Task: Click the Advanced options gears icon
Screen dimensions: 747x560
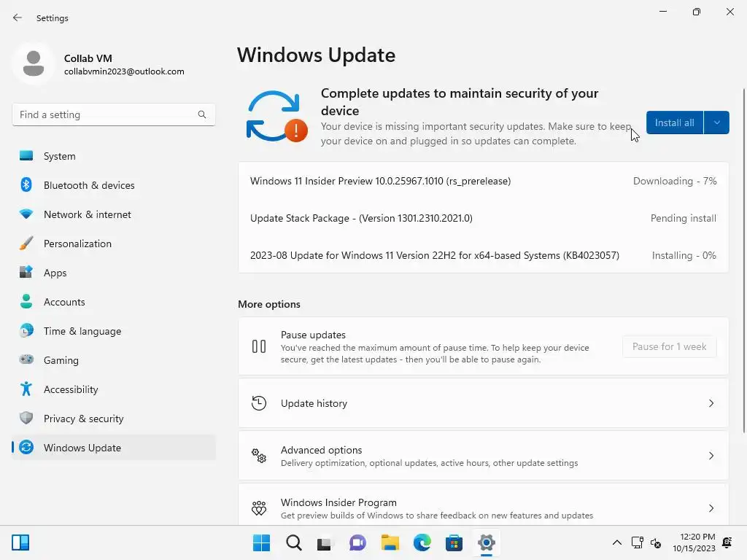Action: 259,456
